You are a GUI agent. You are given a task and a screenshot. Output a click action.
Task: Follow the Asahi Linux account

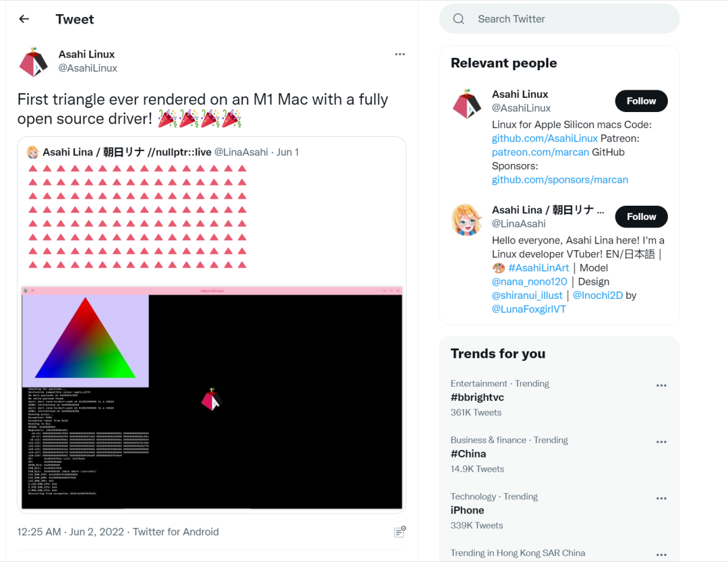tap(640, 101)
